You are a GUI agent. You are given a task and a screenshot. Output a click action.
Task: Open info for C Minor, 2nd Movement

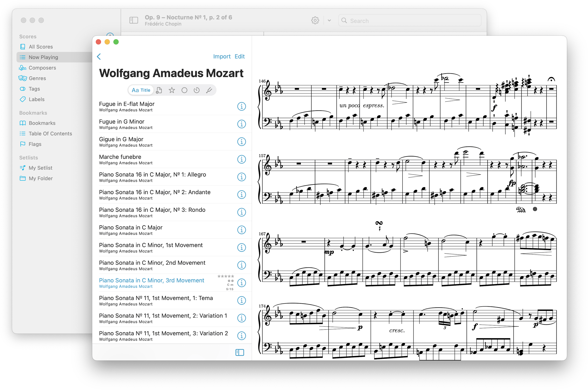(x=241, y=265)
